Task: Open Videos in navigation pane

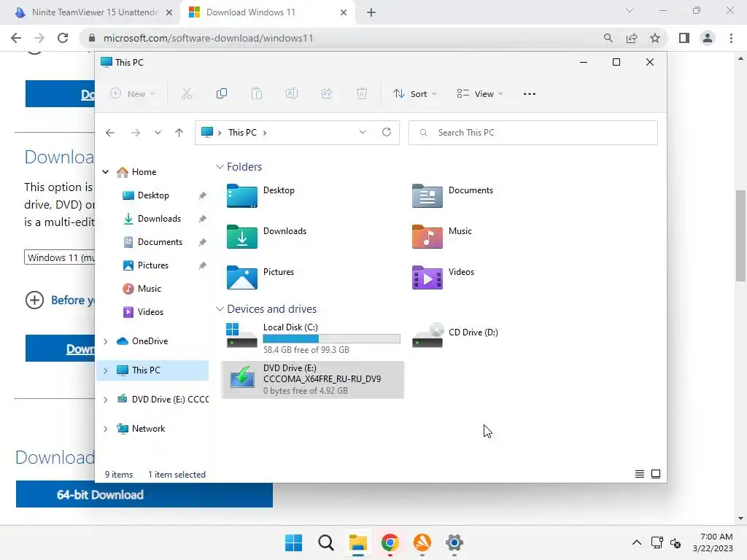Action: coord(150,312)
